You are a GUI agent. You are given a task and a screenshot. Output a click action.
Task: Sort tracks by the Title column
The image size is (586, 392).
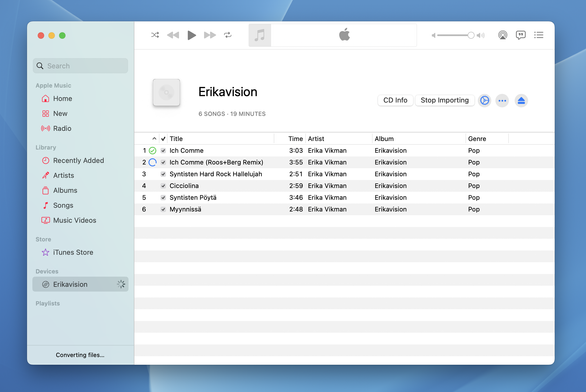(x=220, y=139)
